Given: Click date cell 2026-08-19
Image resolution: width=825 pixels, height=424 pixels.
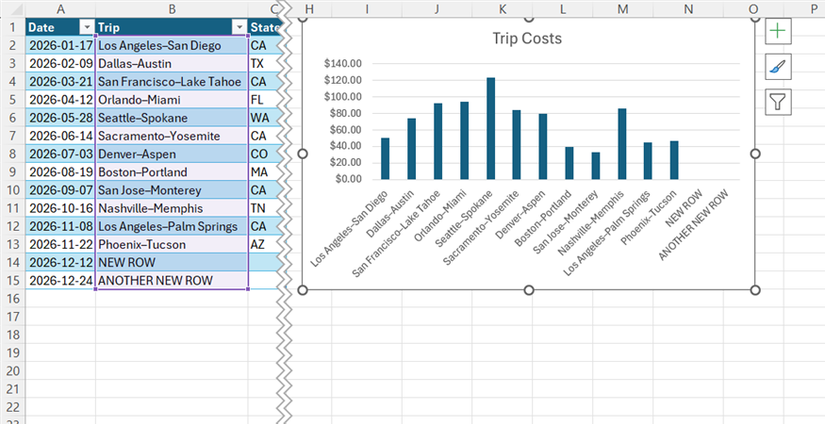Looking at the screenshot, I should tap(61, 172).
